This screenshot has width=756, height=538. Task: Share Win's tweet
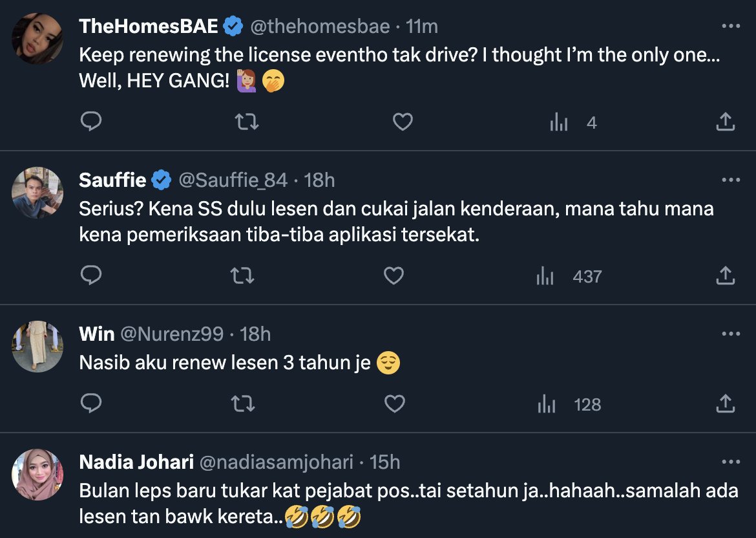(726, 404)
